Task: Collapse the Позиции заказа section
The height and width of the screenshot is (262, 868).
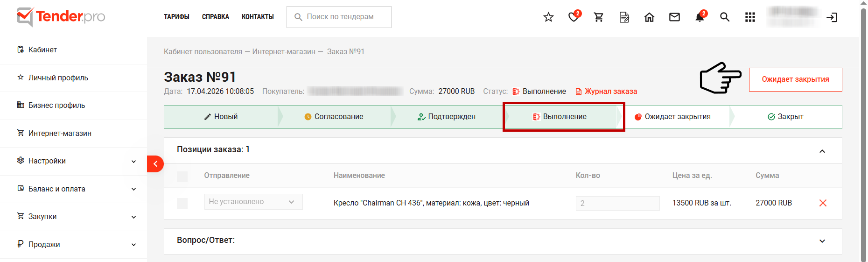Action: (822, 151)
